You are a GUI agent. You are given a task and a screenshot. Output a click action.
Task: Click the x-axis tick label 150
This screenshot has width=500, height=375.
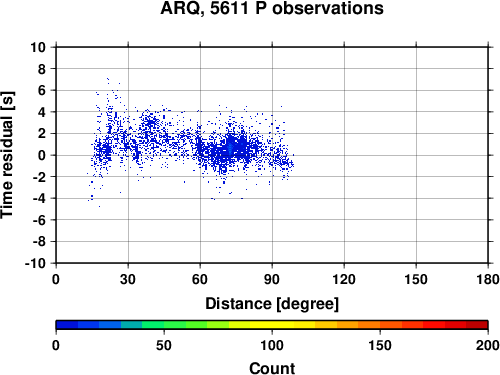tap(416, 279)
